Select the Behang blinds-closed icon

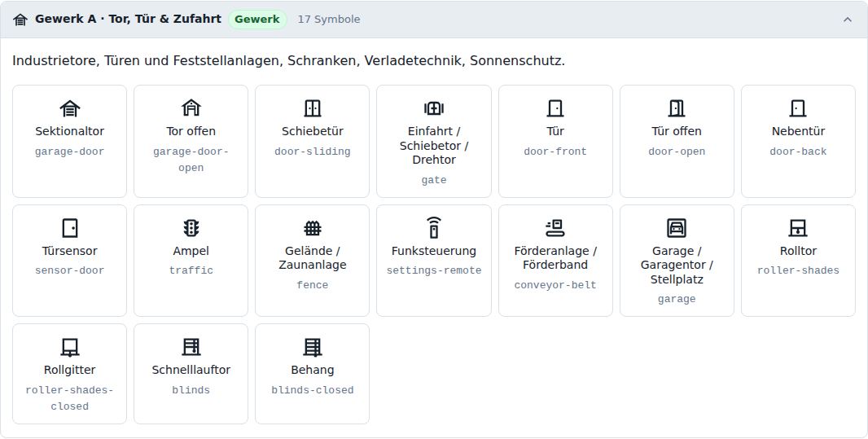tap(312, 347)
